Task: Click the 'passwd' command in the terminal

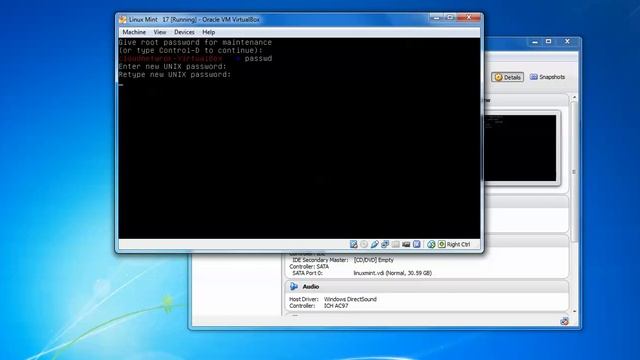Action: point(258,58)
